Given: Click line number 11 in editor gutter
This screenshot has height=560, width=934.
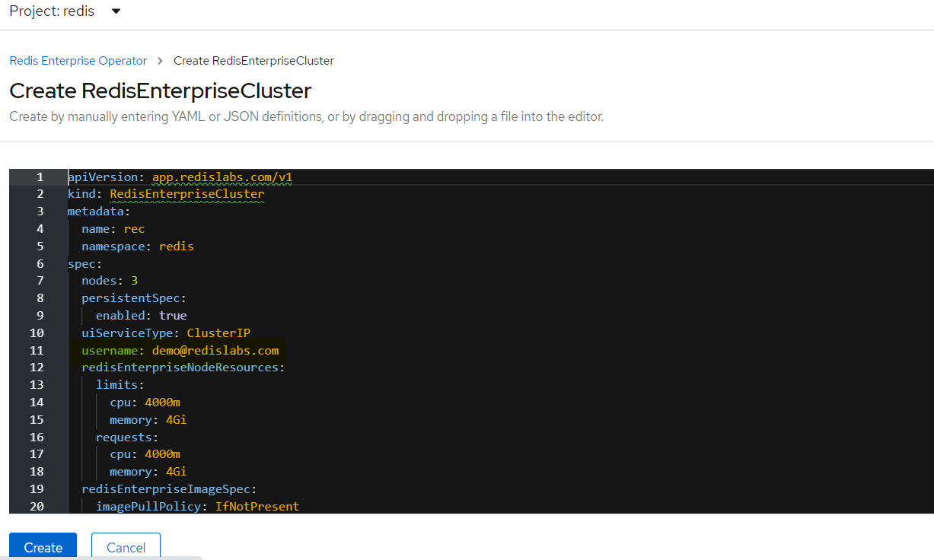Looking at the screenshot, I should click(x=37, y=350).
